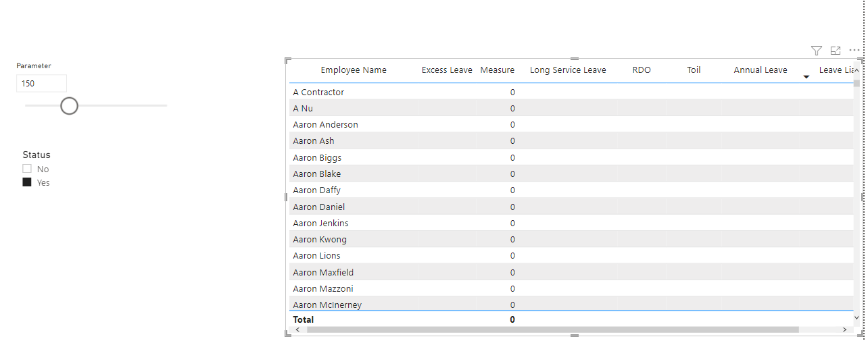Select the Aaron Blake row

tap(571, 174)
